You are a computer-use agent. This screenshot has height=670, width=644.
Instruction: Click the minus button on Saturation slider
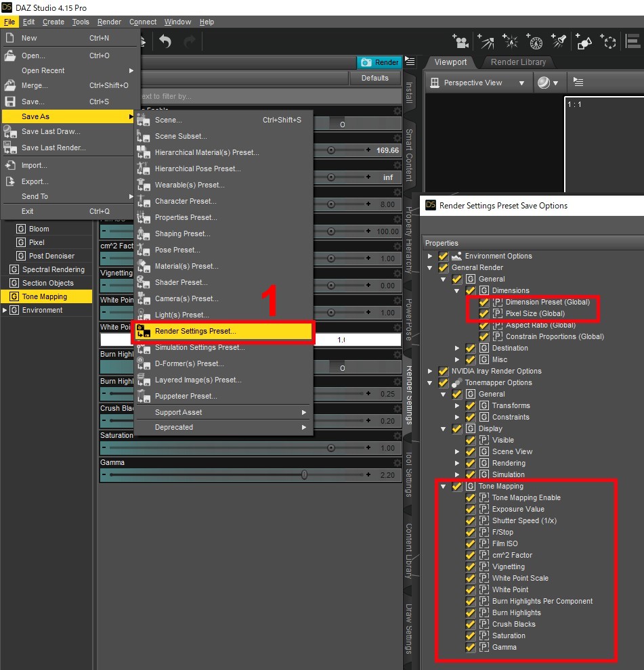(x=104, y=447)
